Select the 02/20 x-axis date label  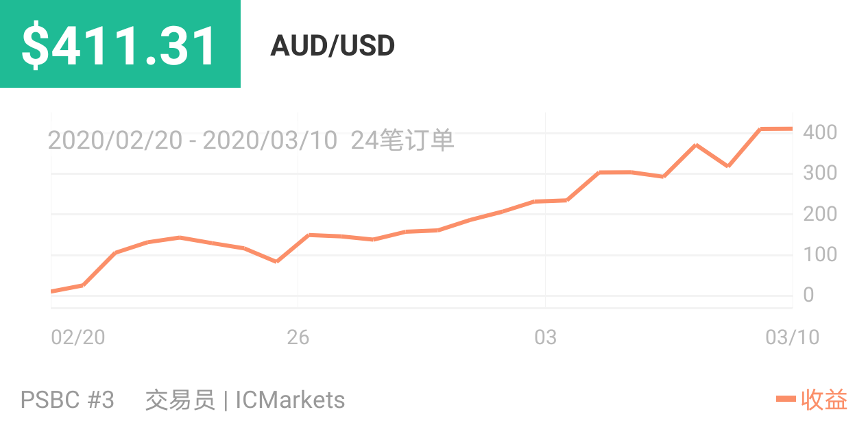tap(78, 337)
